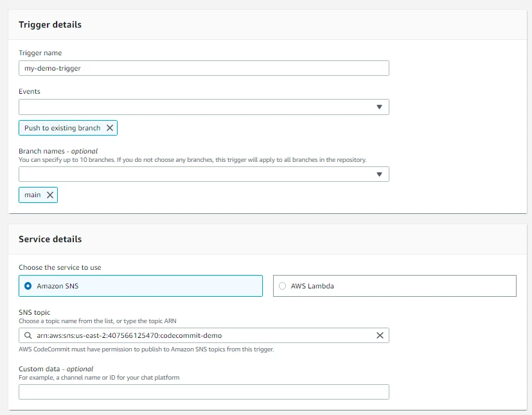Select the Amazon SNS radio button
The image size is (532, 415).
pyautogui.click(x=28, y=286)
